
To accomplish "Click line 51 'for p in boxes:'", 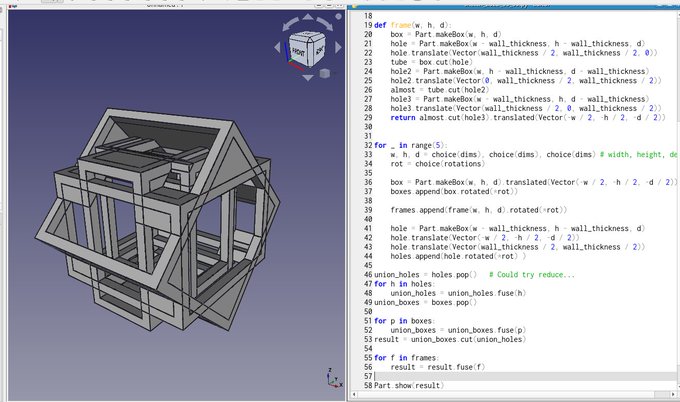I will click(403, 321).
